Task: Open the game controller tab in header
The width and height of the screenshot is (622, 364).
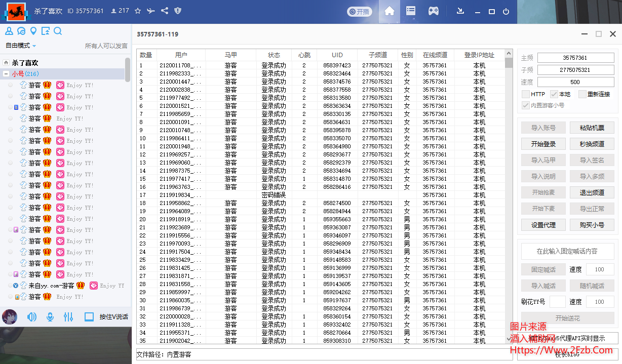Action: click(434, 11)
